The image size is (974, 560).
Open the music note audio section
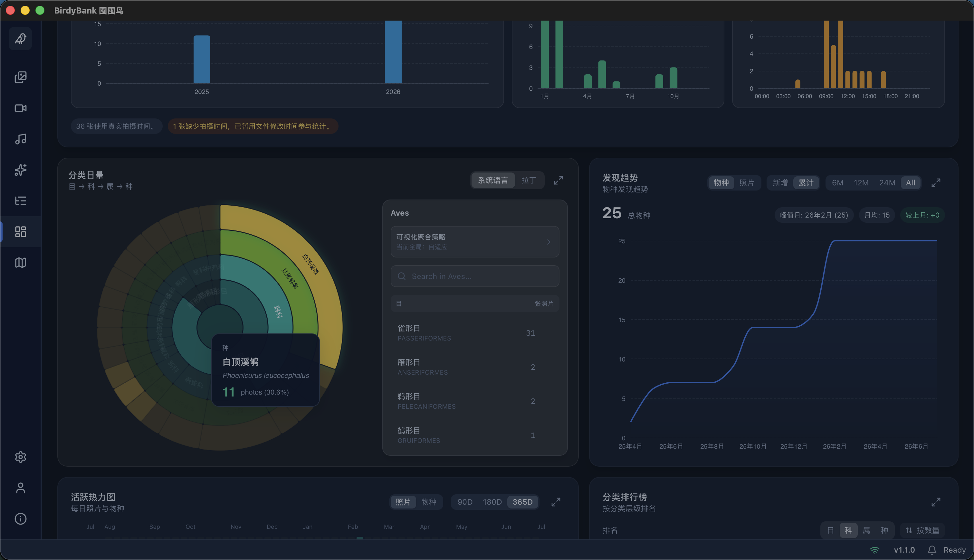click(x=20, y=139)
